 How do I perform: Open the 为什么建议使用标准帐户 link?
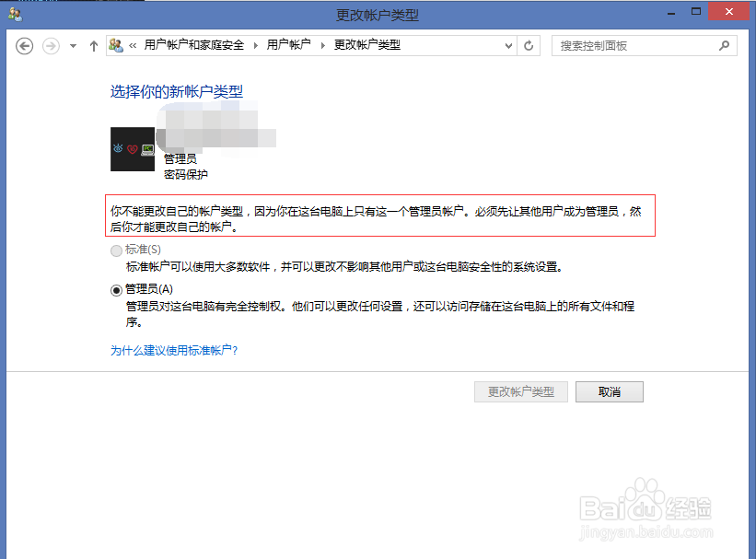point(174,350)
